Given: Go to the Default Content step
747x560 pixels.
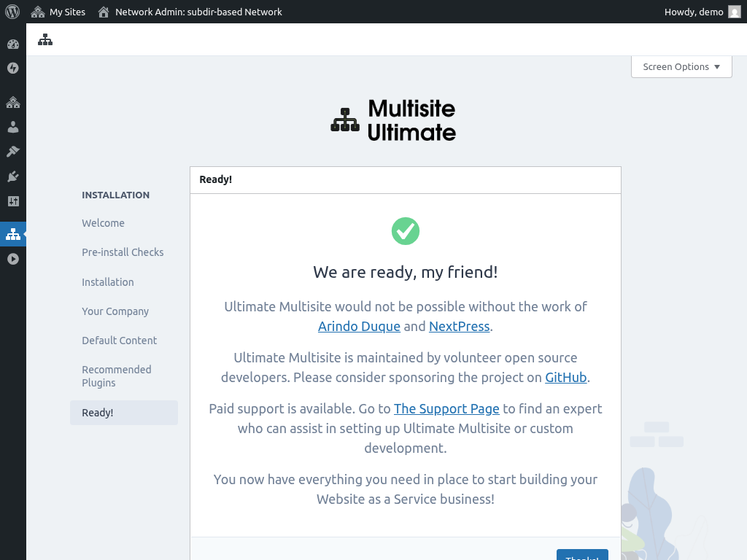Looking at the screenshot, I should [119, 340].
